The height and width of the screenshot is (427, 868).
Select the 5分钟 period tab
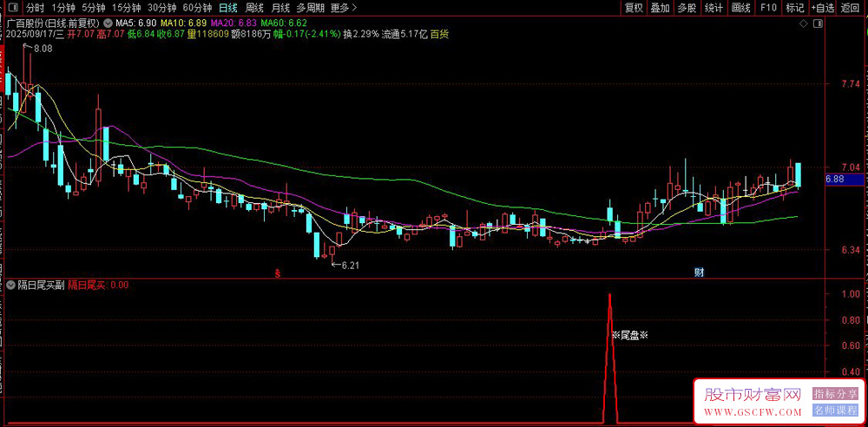coord(93,8)
